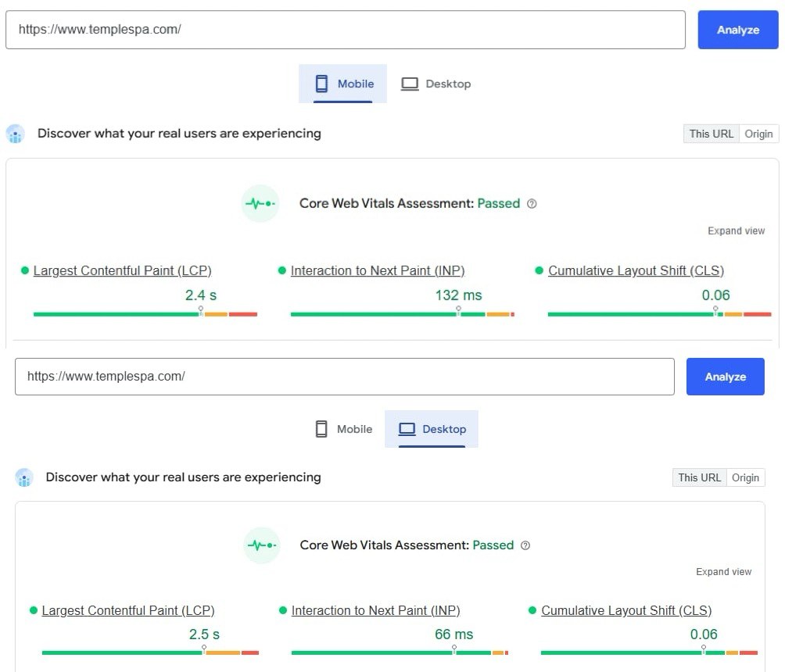Click the Analyze button in the upper report
The width and height of the screenshot is (785, 672).
(738, 30)
